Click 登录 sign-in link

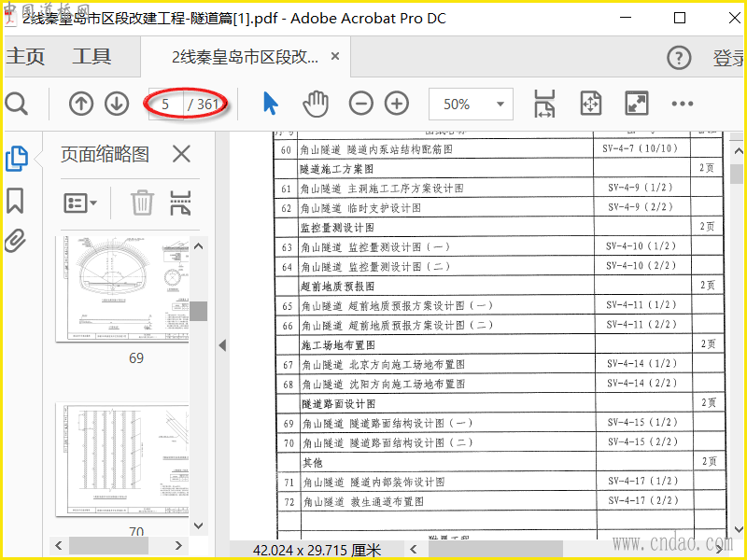tap(729, 58)
